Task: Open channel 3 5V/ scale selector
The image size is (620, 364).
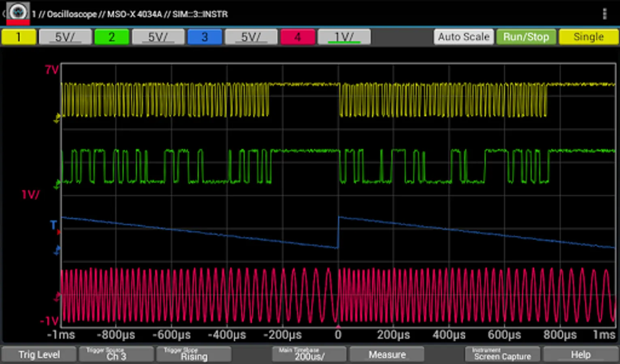Action: (251, 37)
